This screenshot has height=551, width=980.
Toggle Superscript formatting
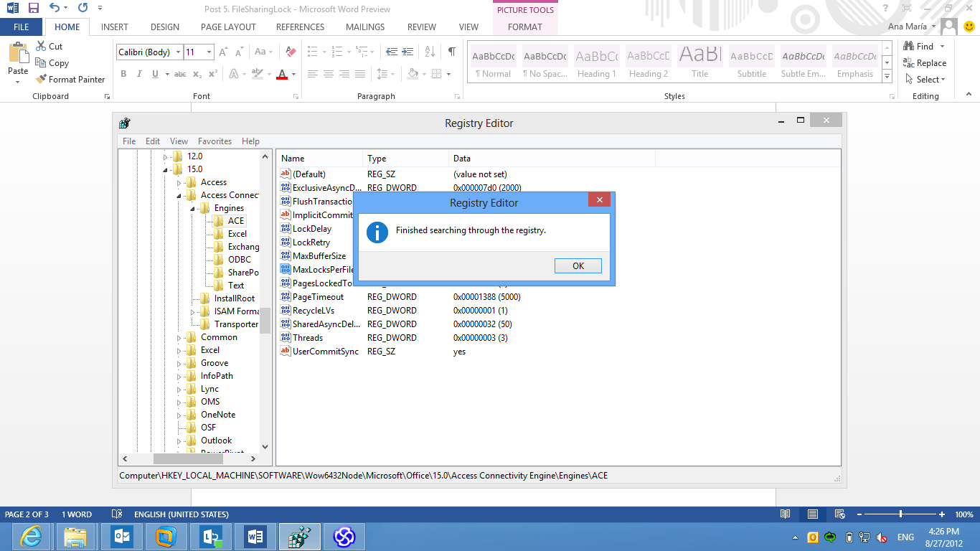coord(213,74)
